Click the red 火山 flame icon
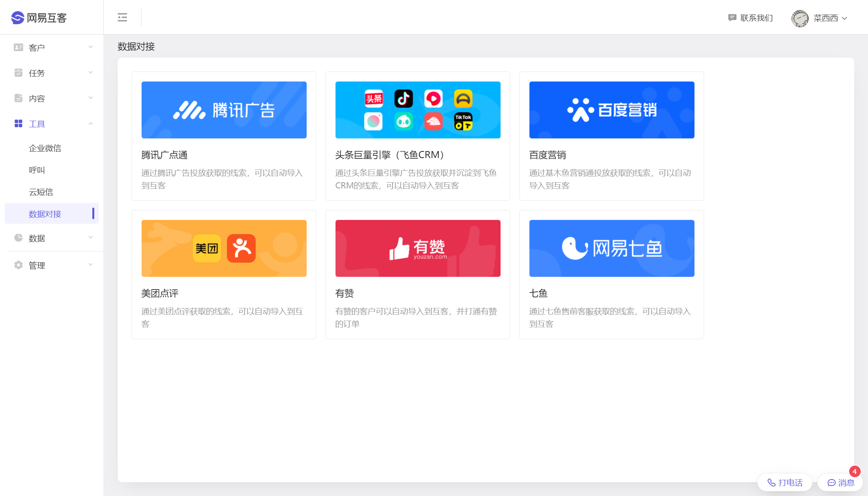This screenshot has height=496, width=868. click(434, 122)
